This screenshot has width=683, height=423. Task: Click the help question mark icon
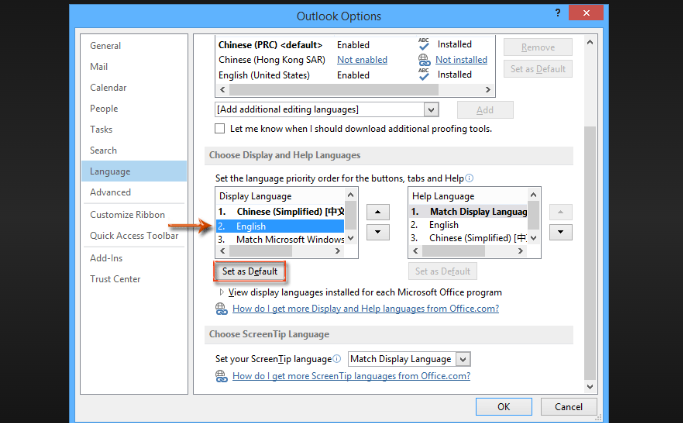558,13
